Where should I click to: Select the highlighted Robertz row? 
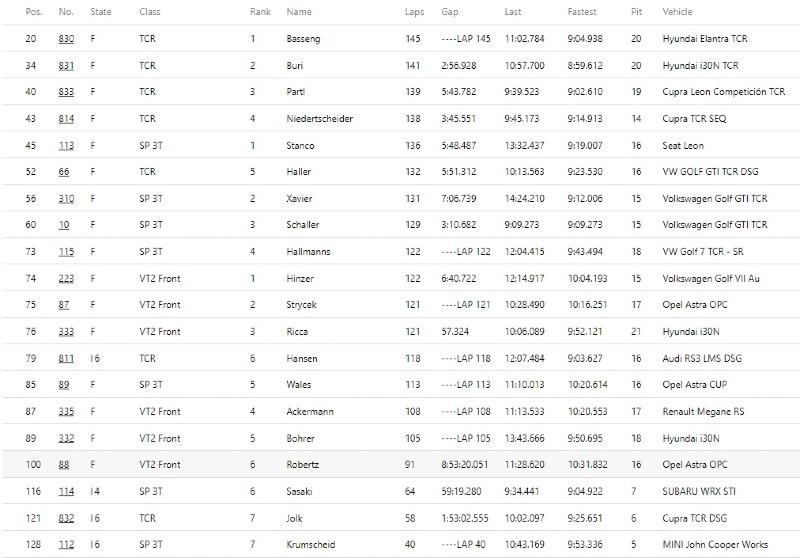pyautogui.click(x=401, y=465)
